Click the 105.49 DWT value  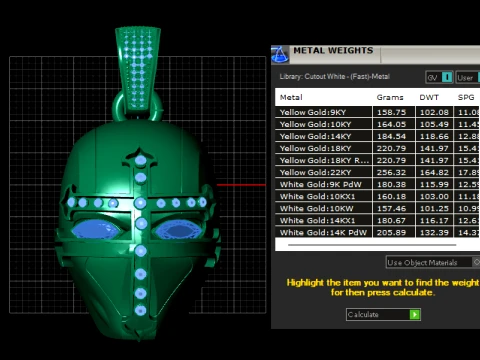(x=434, y=124)
